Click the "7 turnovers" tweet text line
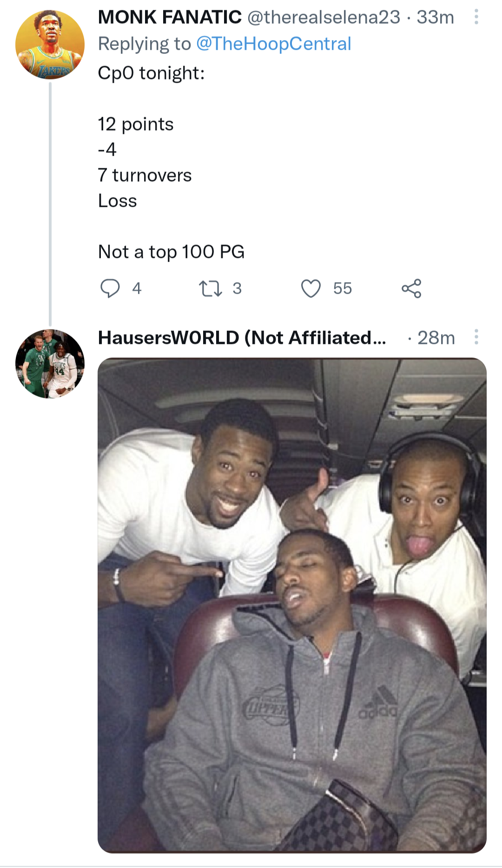Image resolution: width=502 pixels, height=868 pixels. tap(145, 175)
